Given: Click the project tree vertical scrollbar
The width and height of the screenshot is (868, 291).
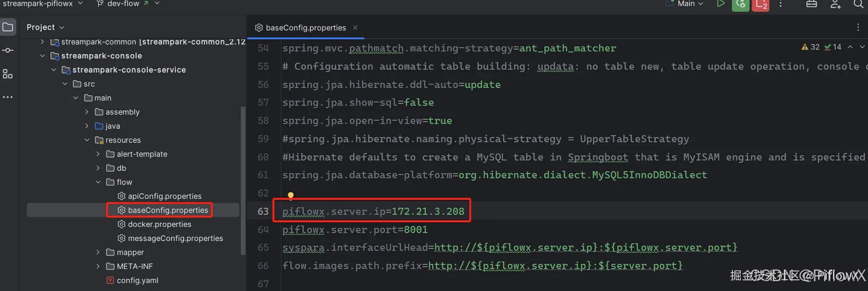Looking at the screenshot, I should click(x=243, y=181).
